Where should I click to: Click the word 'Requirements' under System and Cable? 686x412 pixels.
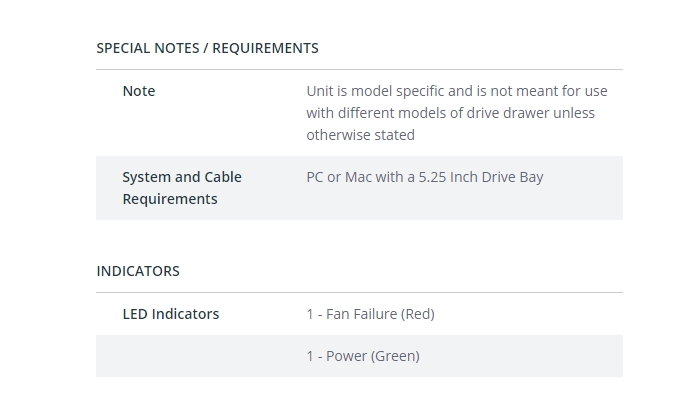(170, 199)
